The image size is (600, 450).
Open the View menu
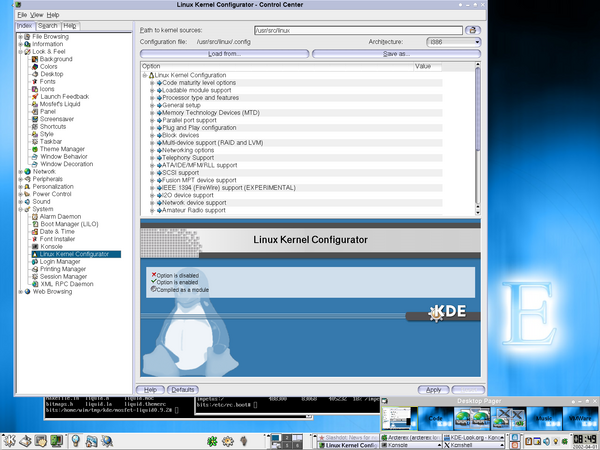coord(36,16)
